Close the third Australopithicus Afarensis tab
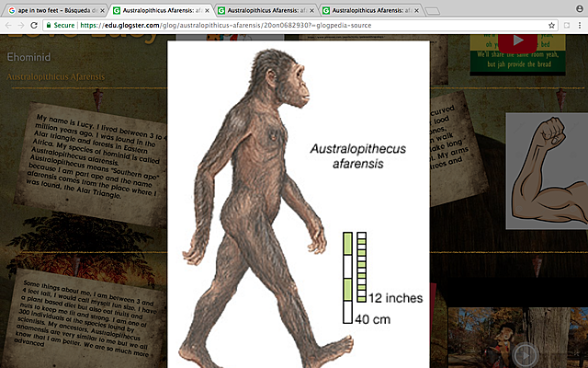Viewport: 588px width, 368px height. tap(311, 10)
